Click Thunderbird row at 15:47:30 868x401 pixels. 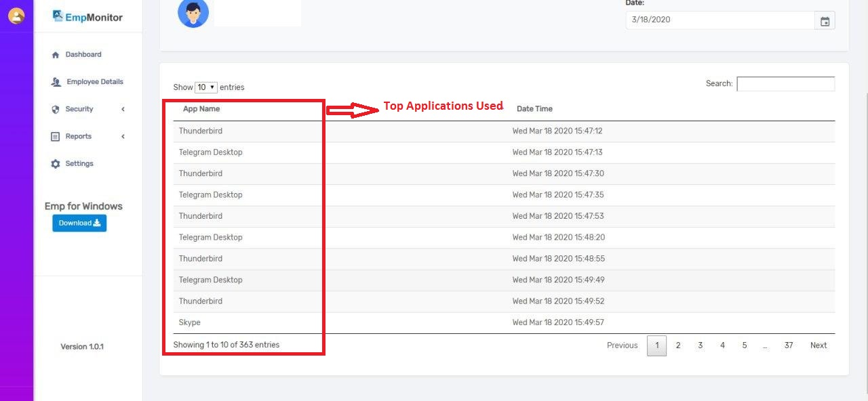[504, 174]
